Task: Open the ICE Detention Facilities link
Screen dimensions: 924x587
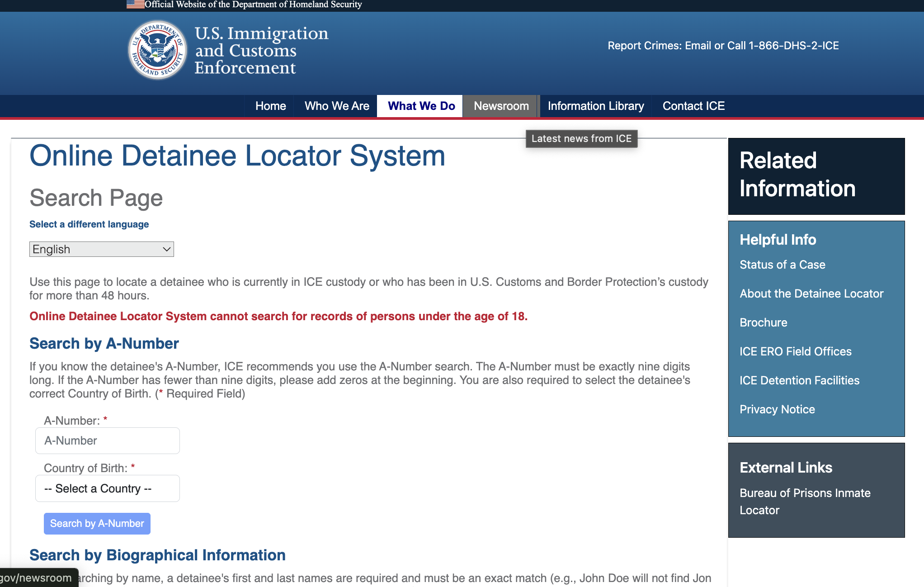Action: pyautogui.click(x=799, y=380)
